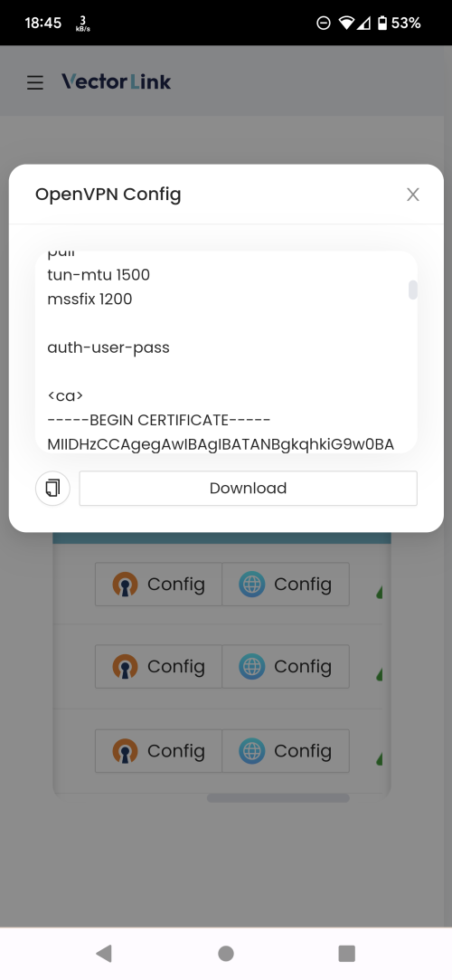Android back navigation button
The image size is (452, 980).
tap(104, 953)
